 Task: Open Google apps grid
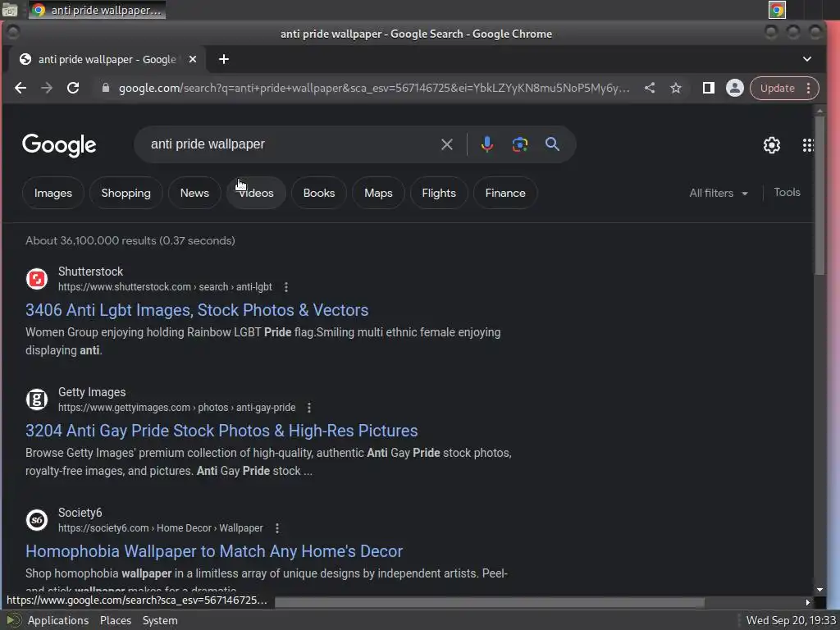click(x=808, y=145)
